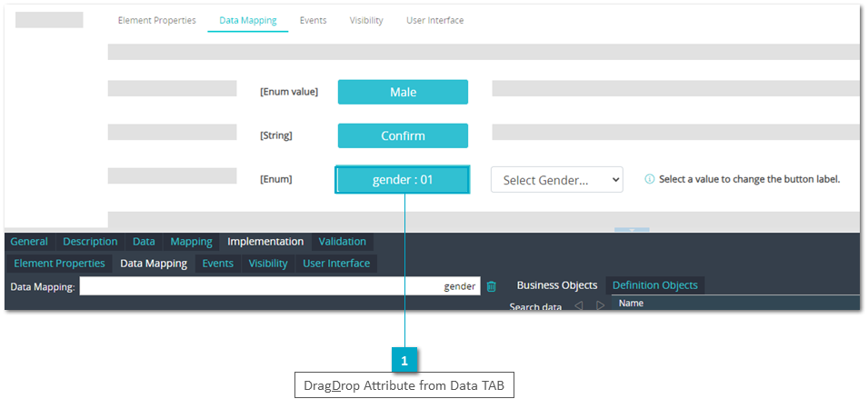
Task: Select Data Mapping in the dark sub-tabs
Action: (x=154, y=264)
